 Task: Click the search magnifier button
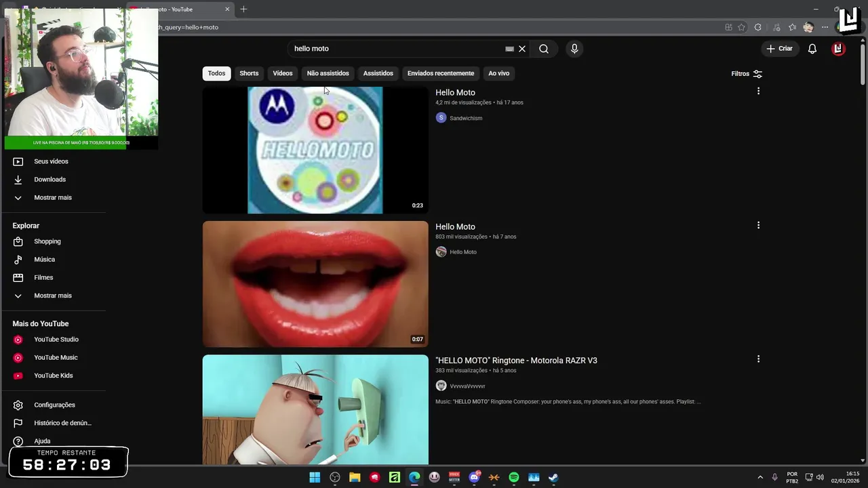[x=543, y=49]
